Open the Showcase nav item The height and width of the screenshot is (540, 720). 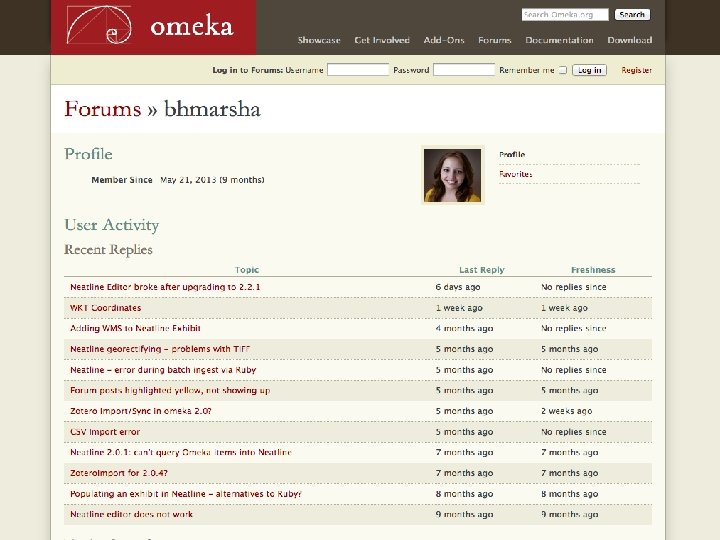319,40
